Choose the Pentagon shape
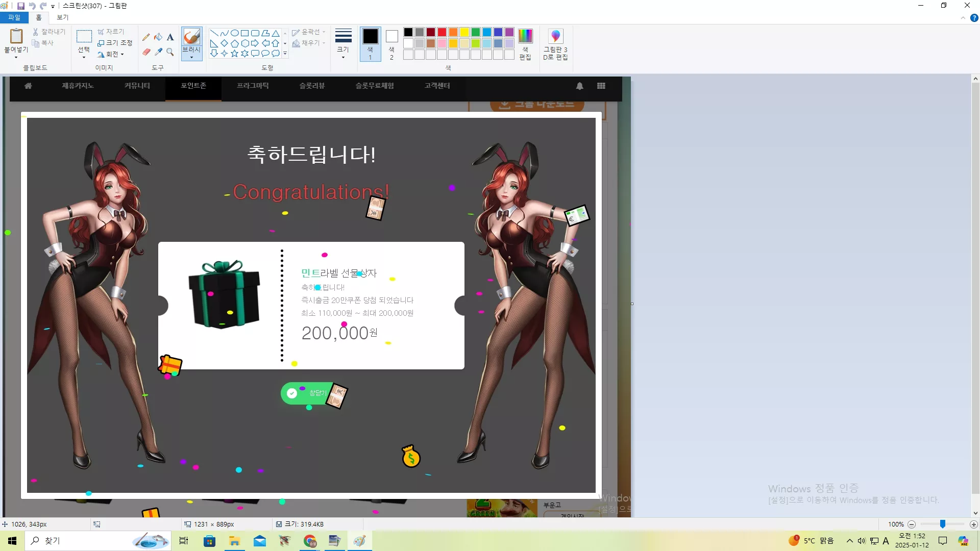 (235, 43)
